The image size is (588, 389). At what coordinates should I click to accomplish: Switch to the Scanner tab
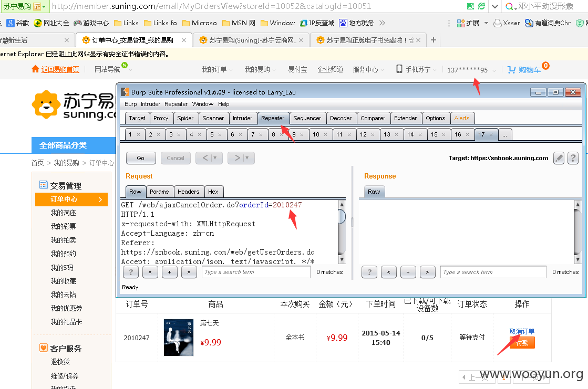click(x=213, y=119)
